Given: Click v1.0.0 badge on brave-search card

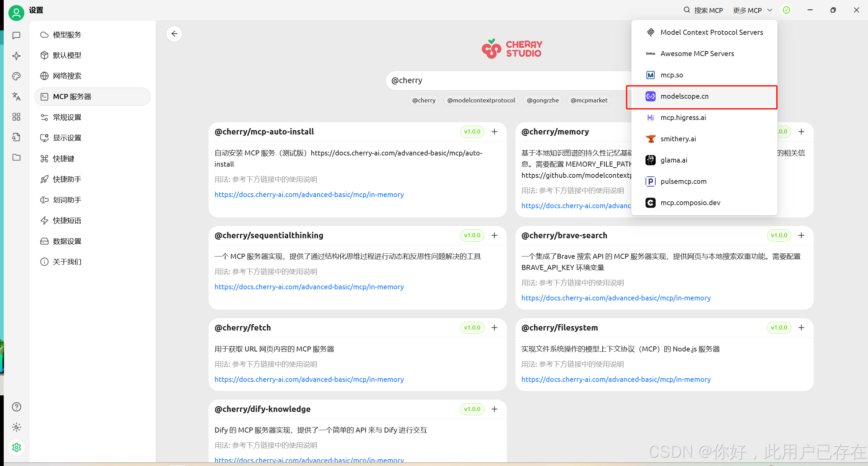Looking at the screenshot, I should pyautogui.click(x=779, y=235).
